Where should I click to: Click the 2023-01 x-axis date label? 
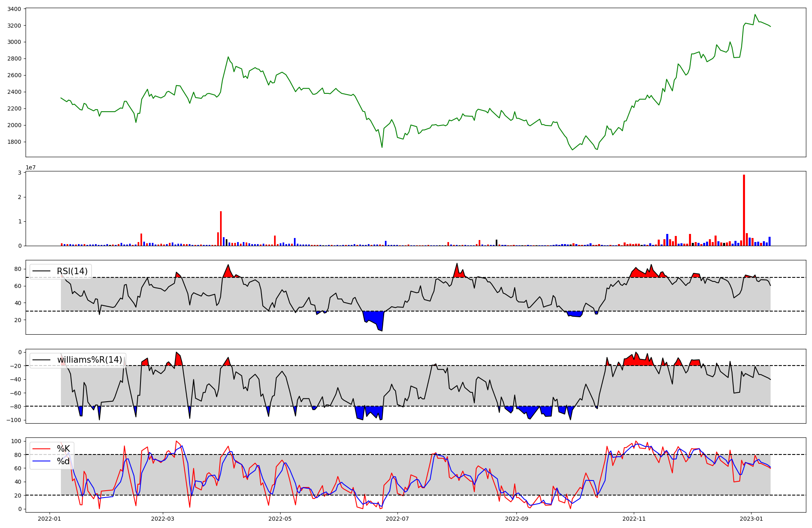751,519
